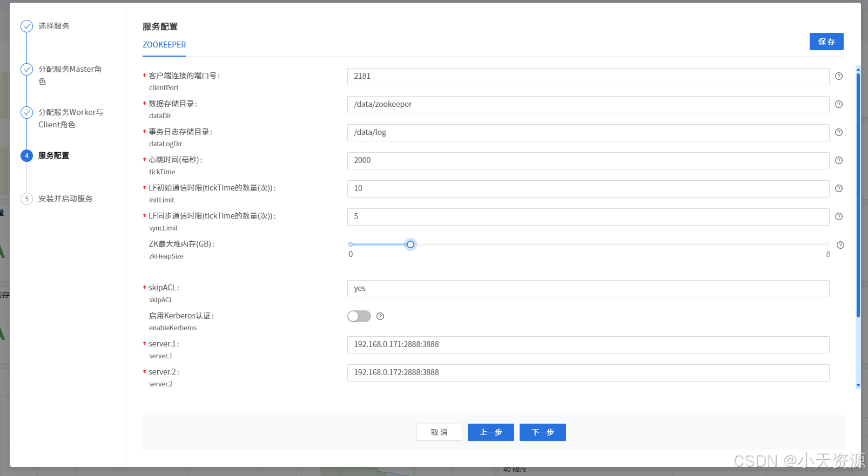Click the 分配服务Master角色 step label
This screenshot has width=868, height=476.
click(x=70, y=75)
